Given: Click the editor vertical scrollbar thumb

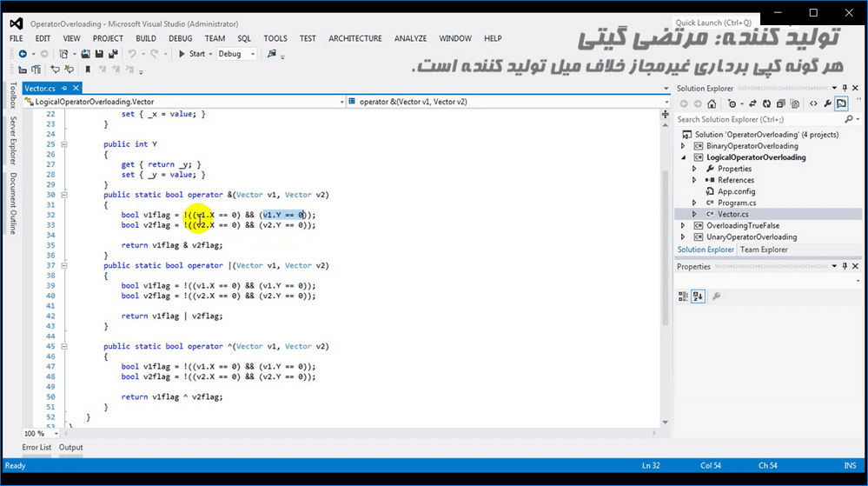Looking at the screenshot, I should [666, 249].
